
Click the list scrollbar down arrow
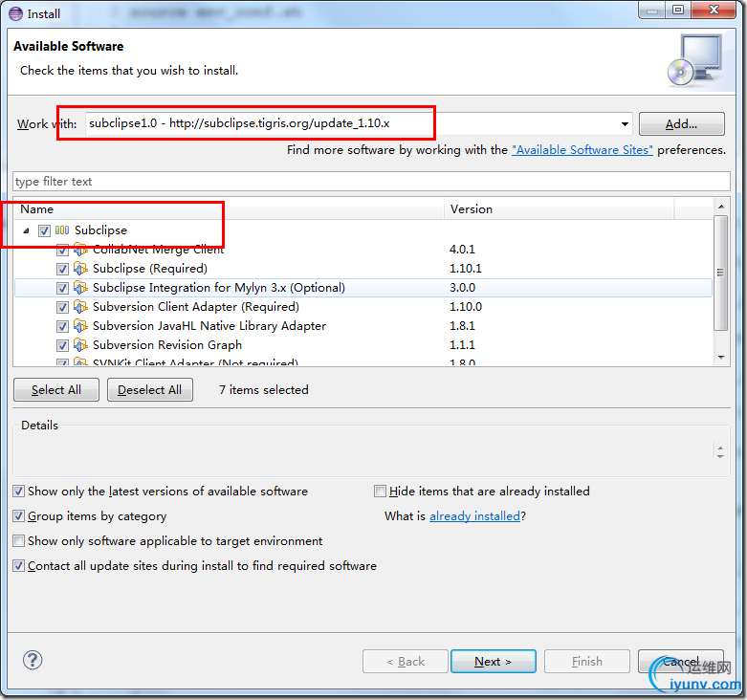pyautogui.click(x=721, y=357)
